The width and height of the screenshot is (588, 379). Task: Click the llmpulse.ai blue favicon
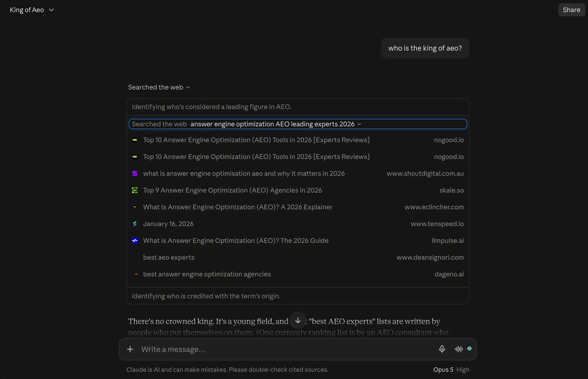point(135,241)
